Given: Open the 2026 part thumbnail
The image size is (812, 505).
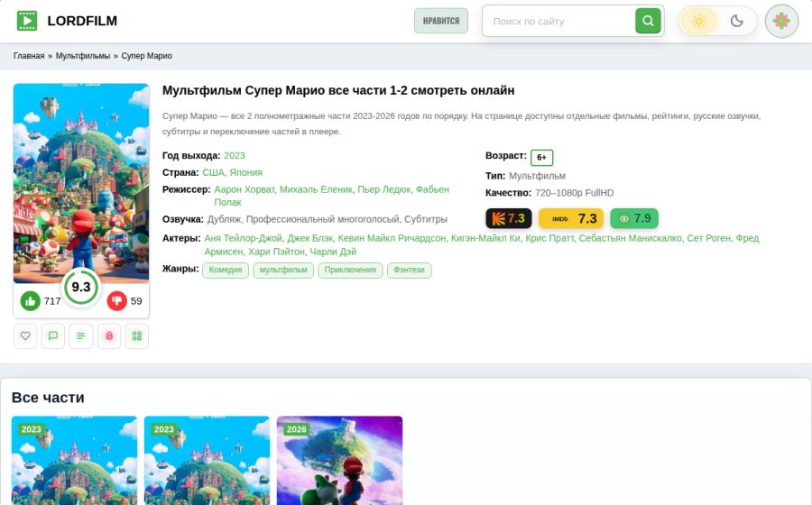Looking at the screenshot, I should (x=340, y=461).
